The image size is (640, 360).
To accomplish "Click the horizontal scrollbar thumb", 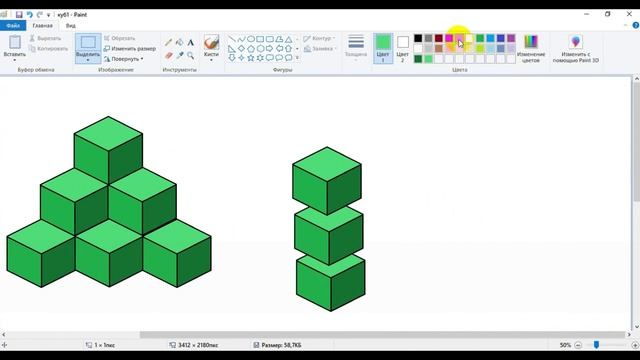I will (x=382, y=335).
